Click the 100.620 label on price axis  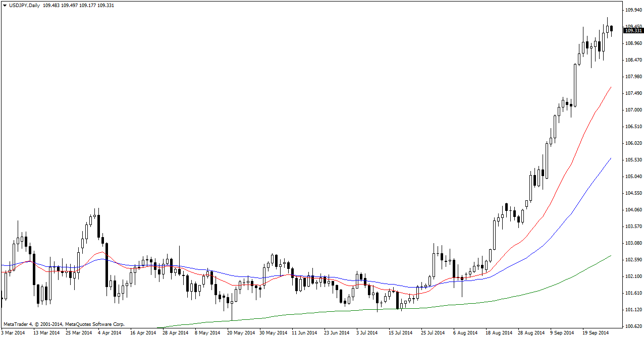pyautogui.click(x=633, y=326)
